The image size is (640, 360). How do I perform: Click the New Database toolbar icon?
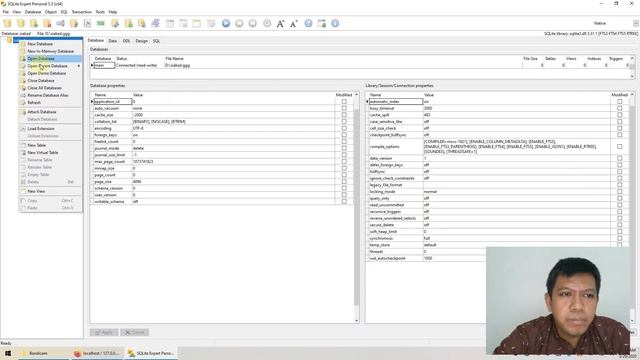pyautogui.click(x=7, y=23)
